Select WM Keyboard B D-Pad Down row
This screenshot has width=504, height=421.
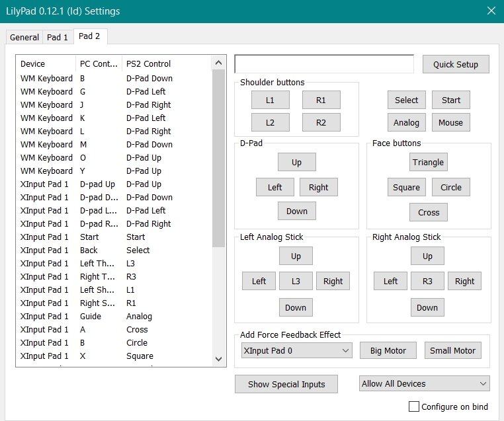tap(114, 79)
